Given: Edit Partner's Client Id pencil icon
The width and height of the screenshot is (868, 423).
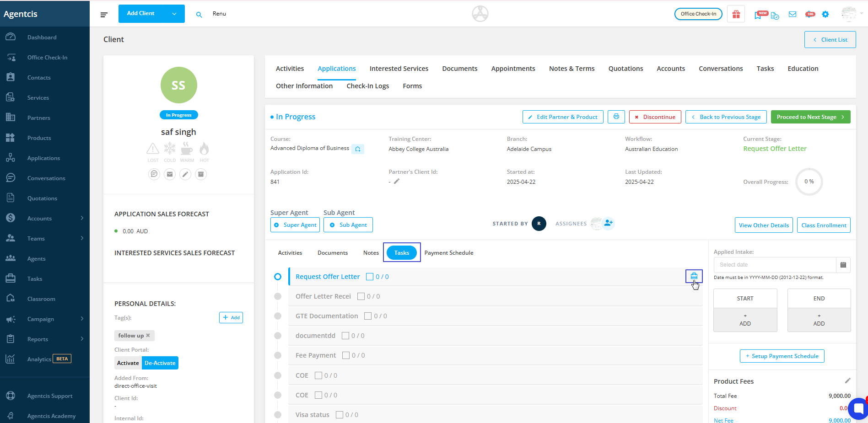Looking at the screenshot, I should [x=397, y=182].
